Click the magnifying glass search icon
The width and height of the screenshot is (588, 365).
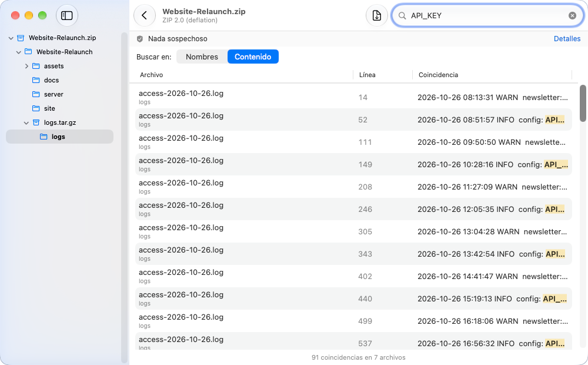402,15
